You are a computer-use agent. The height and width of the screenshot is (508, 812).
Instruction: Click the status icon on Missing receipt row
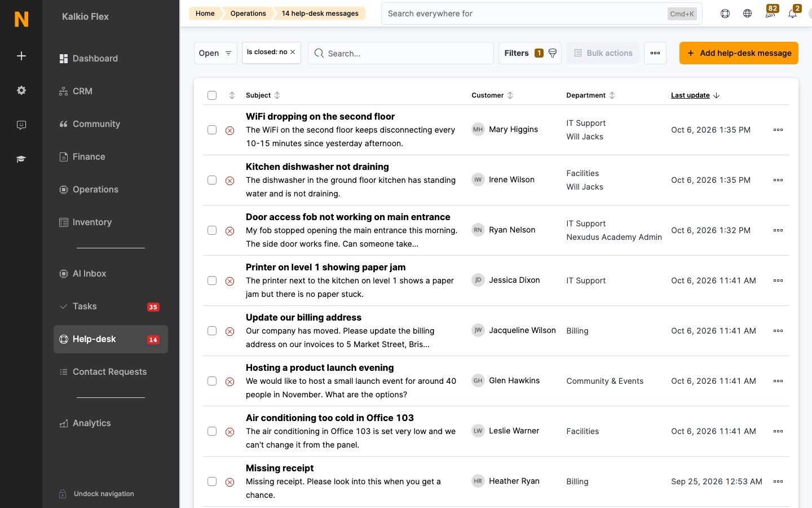tap(230, 482)
